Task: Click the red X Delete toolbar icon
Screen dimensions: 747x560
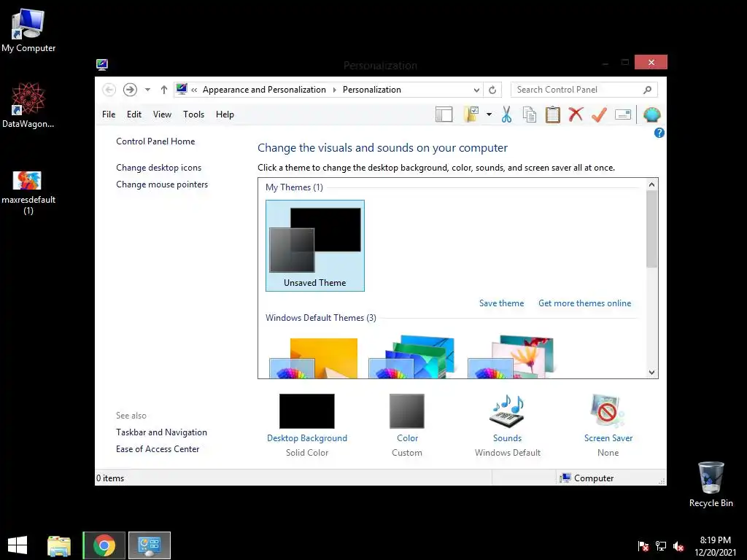Action: 576,114
